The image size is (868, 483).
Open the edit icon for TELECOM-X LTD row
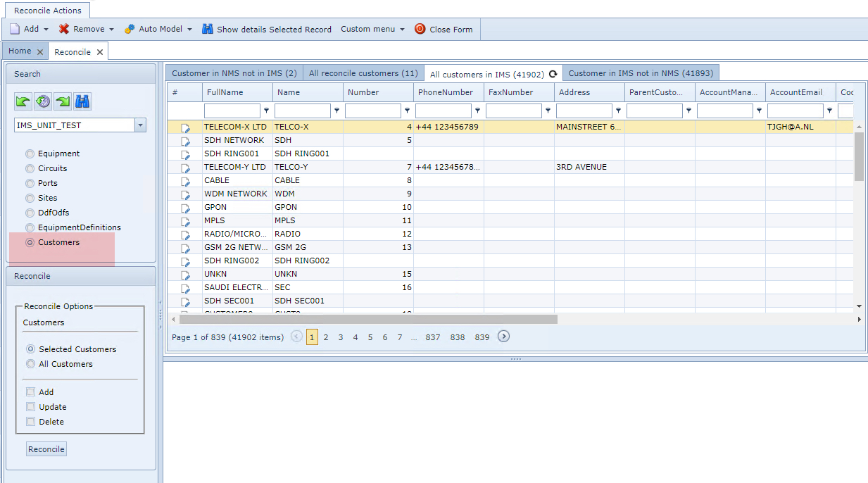pyautogui.click(x=186, y=127)
